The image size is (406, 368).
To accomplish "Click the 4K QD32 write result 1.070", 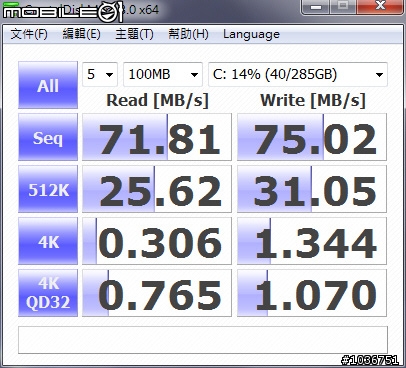I will 312,293.
